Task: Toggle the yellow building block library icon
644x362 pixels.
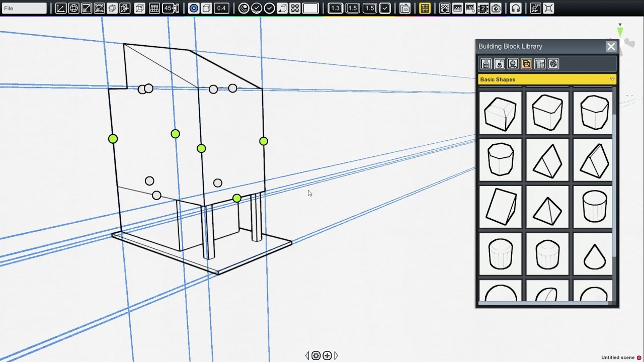Action: (x=425, y=8)
